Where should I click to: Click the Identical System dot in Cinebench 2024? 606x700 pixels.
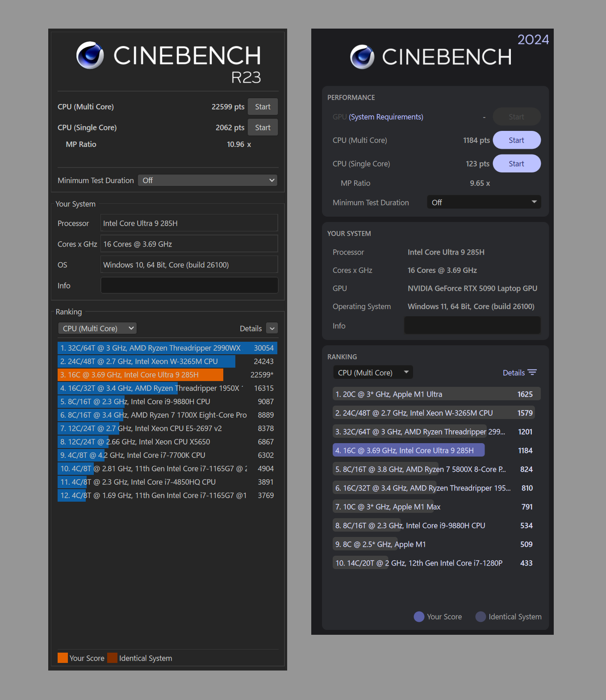[481, 616]
